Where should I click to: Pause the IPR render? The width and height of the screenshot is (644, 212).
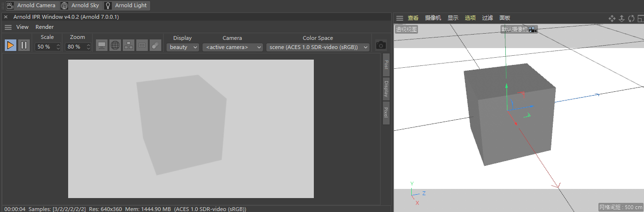tap(24, 45)
